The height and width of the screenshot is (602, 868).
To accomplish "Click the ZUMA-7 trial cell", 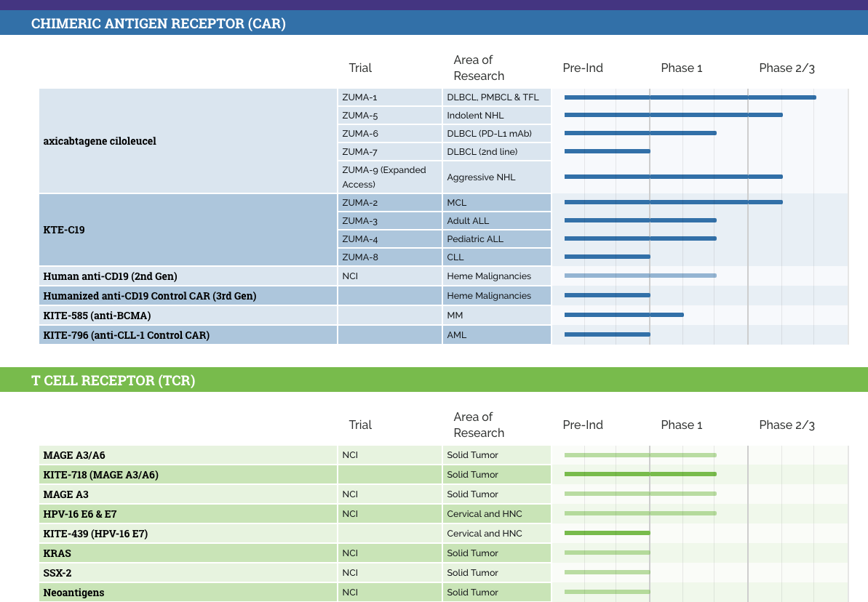I will tap(390, 152).
